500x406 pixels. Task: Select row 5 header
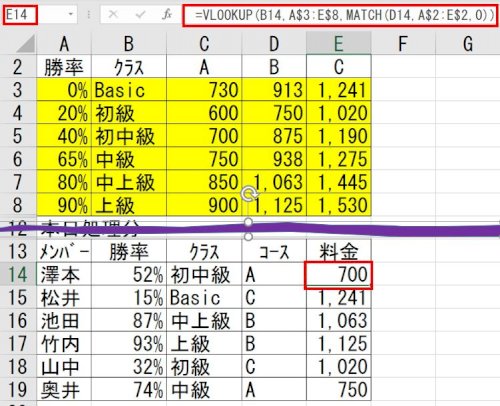click(18, 135)
